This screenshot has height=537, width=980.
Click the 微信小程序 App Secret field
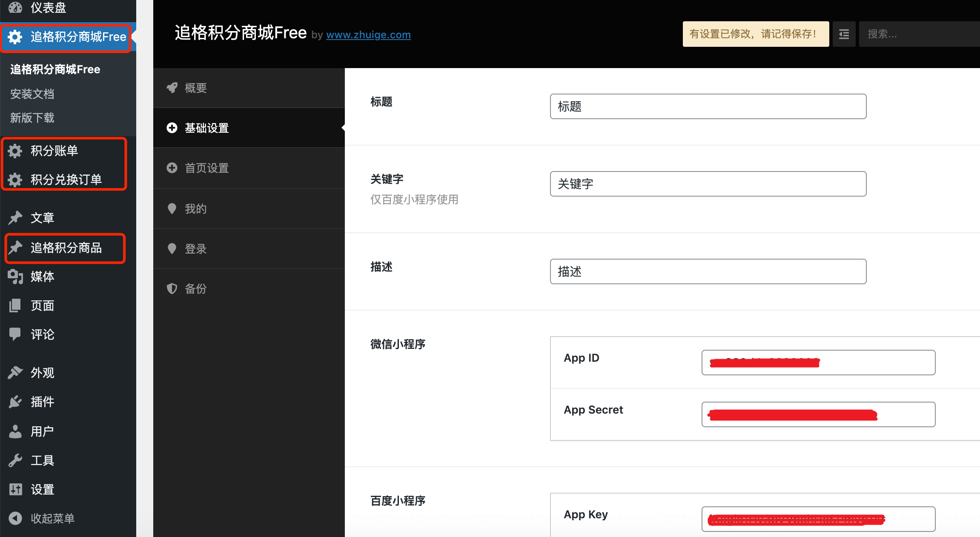click(818, 414)
